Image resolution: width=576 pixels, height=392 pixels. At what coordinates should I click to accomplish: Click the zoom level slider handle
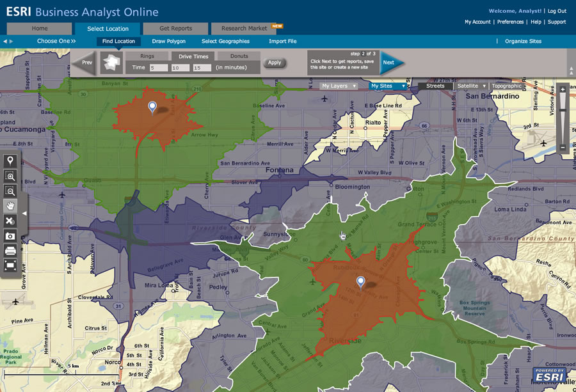[x=563, y=110]
